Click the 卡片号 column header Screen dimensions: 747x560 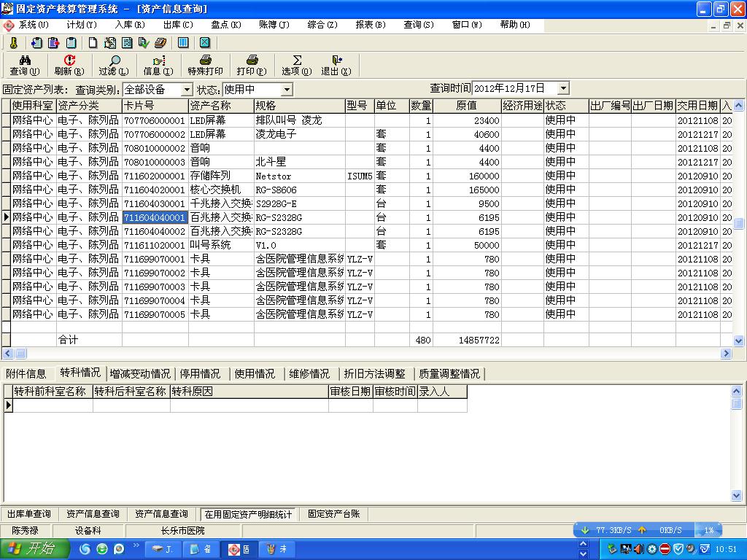(x=155, y=106)
